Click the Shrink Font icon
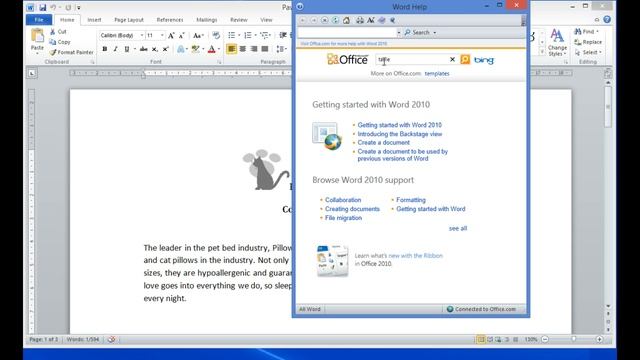 coord(182,36)
